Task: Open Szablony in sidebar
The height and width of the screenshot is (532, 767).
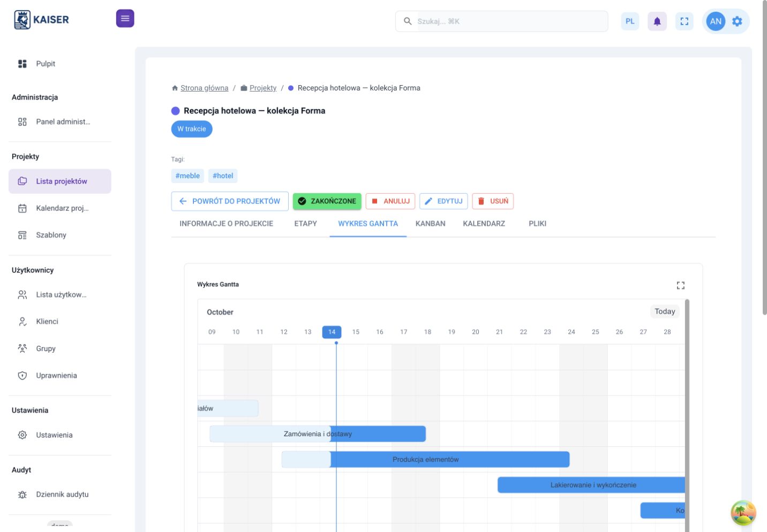Action: click(x=60, y=235)
